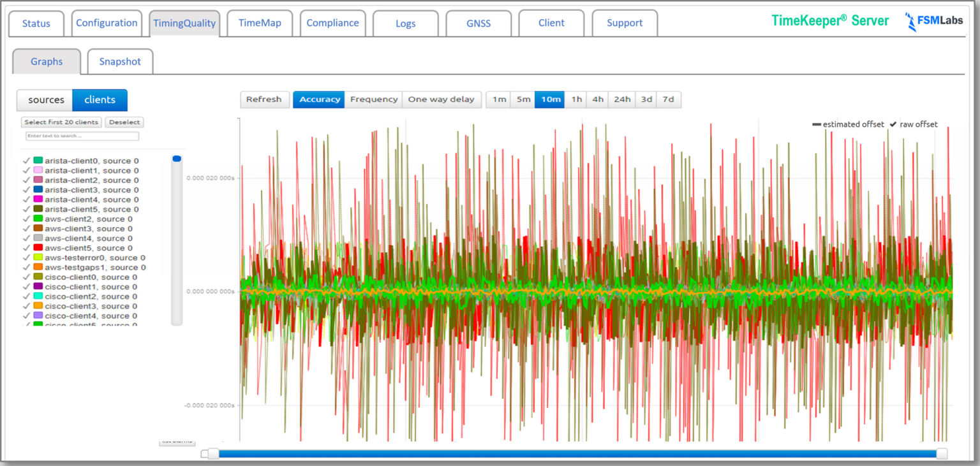Click the estimated offset legend line icon

[816, 124]
